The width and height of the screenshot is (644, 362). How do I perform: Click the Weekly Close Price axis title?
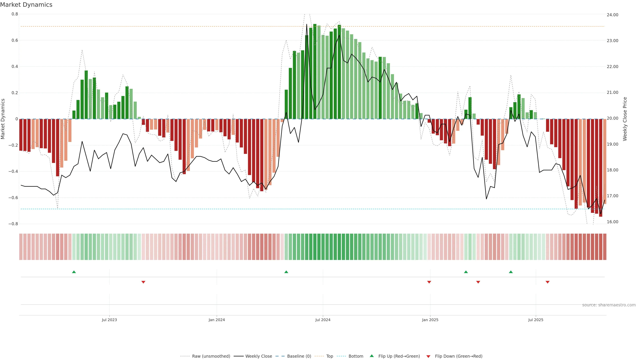pos(625,119)
